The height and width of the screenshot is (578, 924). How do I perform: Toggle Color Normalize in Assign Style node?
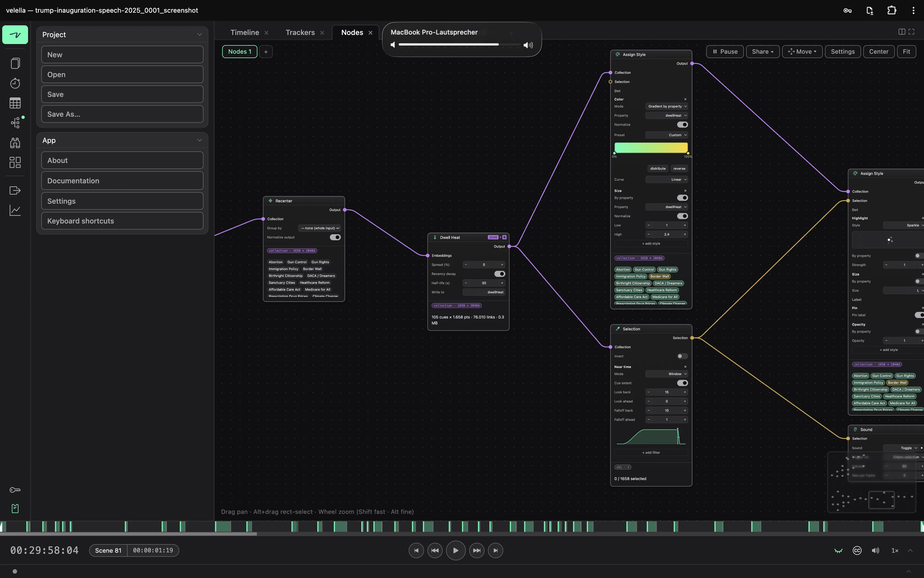click(682, 125)
